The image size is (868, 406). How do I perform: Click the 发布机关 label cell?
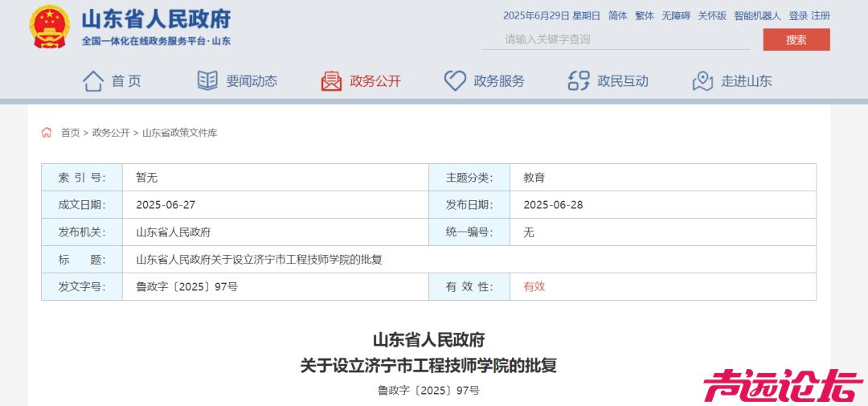(x=82, y=232)
